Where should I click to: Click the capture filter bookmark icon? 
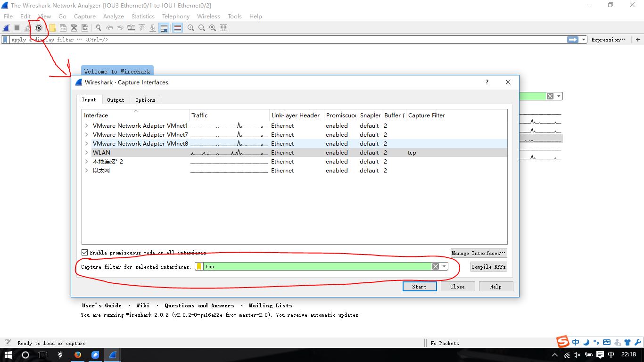coord(199,267)
